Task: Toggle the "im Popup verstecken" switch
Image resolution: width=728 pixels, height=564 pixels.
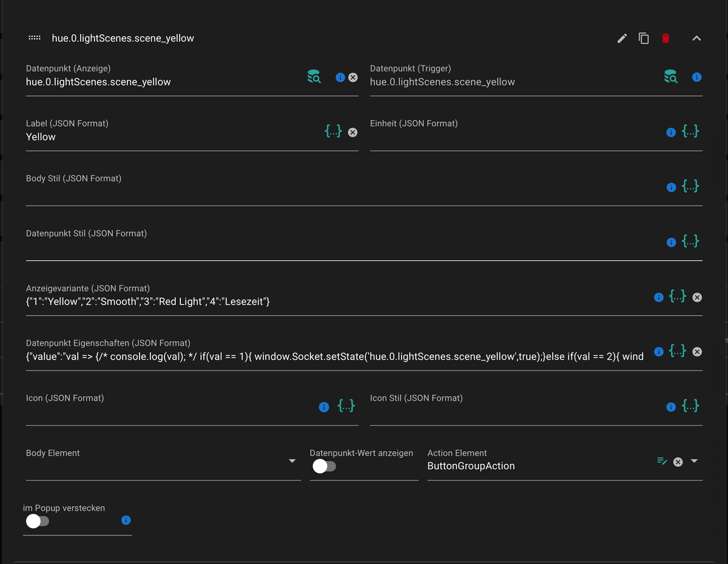Action: coord(37,521)
